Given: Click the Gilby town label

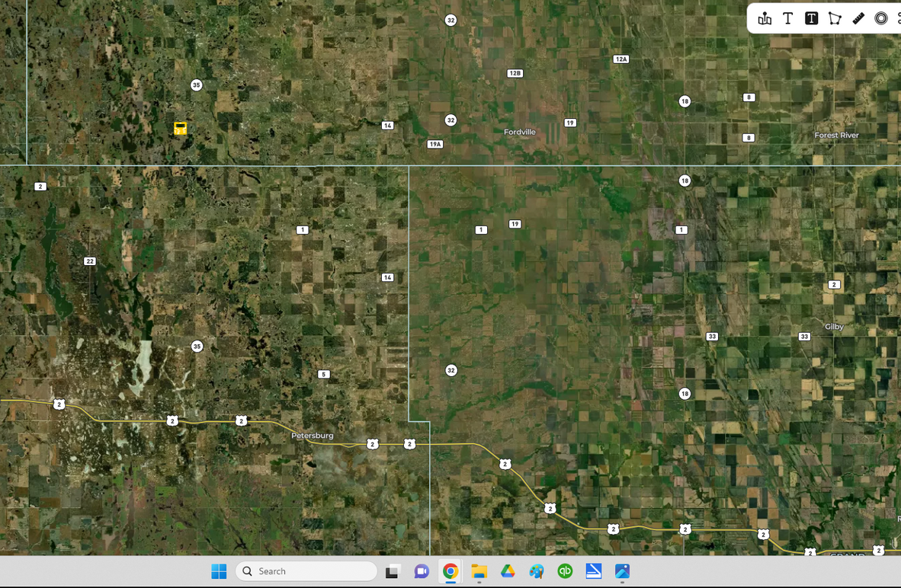Looking at the screenshot, I should tap(835, 327).
